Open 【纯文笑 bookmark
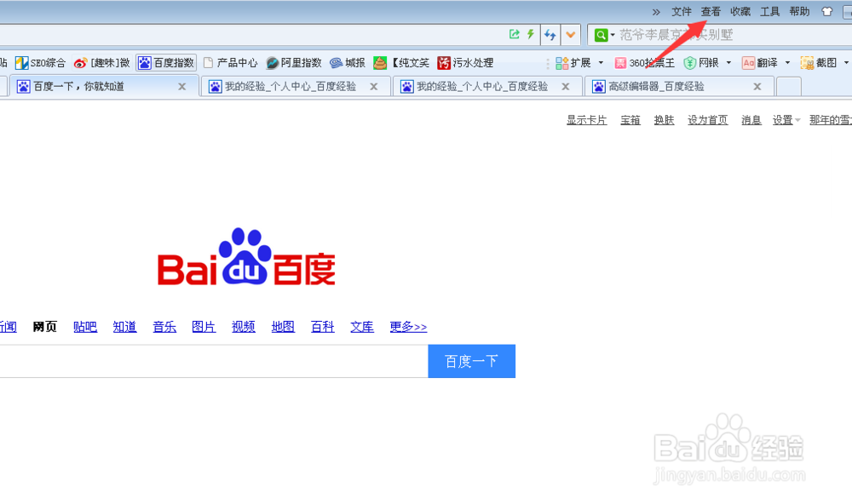Viewport: 852px width, 504px height. [x=401, y=63]
